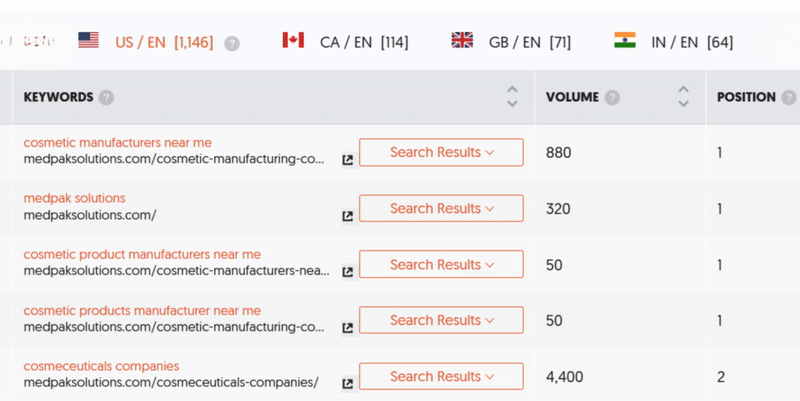Expand Search Results for cosmeceuticals companies

(441, 377)
